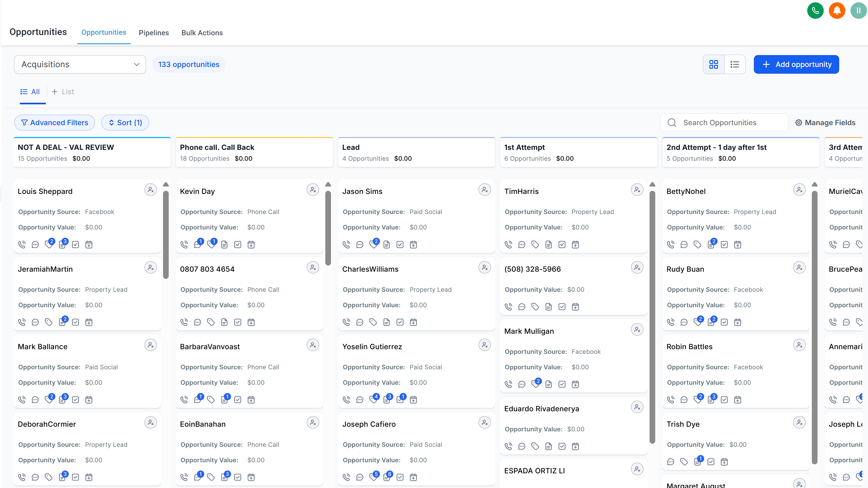Open Manage Fields settings

825,123
